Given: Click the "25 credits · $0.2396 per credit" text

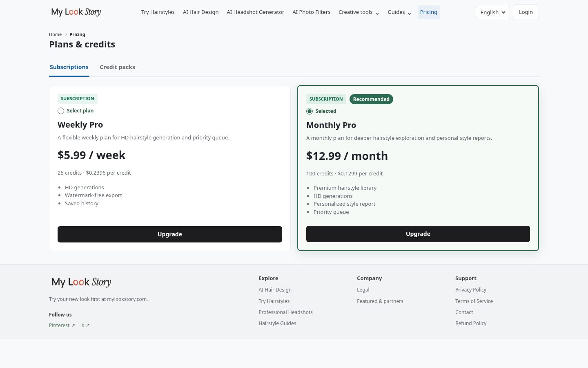Looking at the screenshot, I should coord(94,173).
